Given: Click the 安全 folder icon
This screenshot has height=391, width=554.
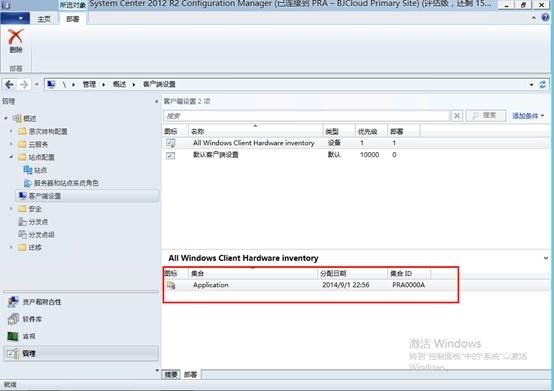Looking at the screenshot, I should [22, 209].
